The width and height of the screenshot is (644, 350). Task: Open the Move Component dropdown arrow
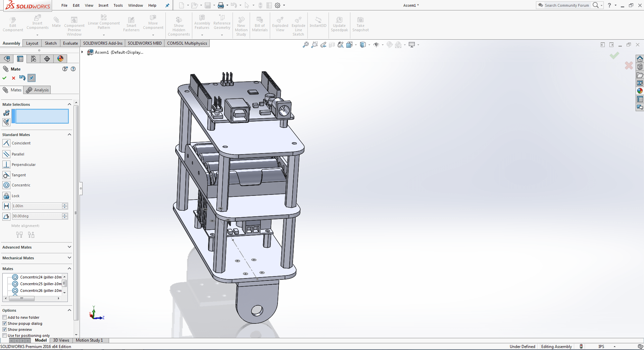tap(153, 35)
